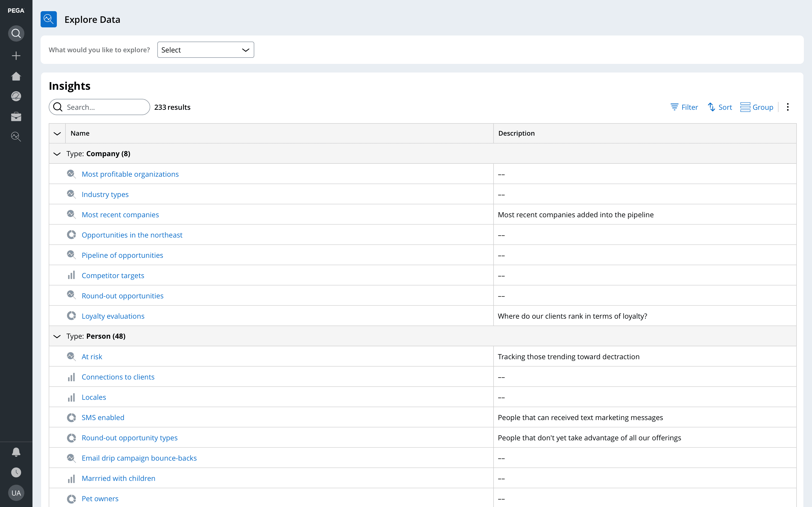Open the dashboard gauge icon in sidebar
The width and height of the screenshot is (812, 507).
(x=16, y=96)
